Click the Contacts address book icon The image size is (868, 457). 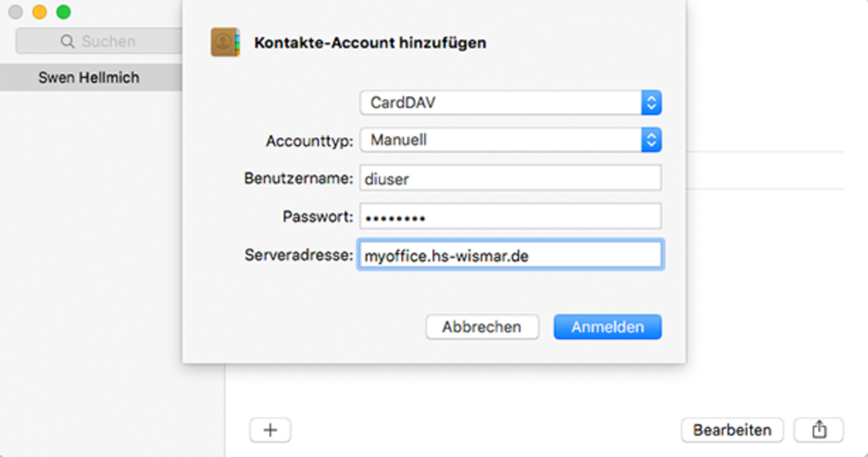coord(225,42)
